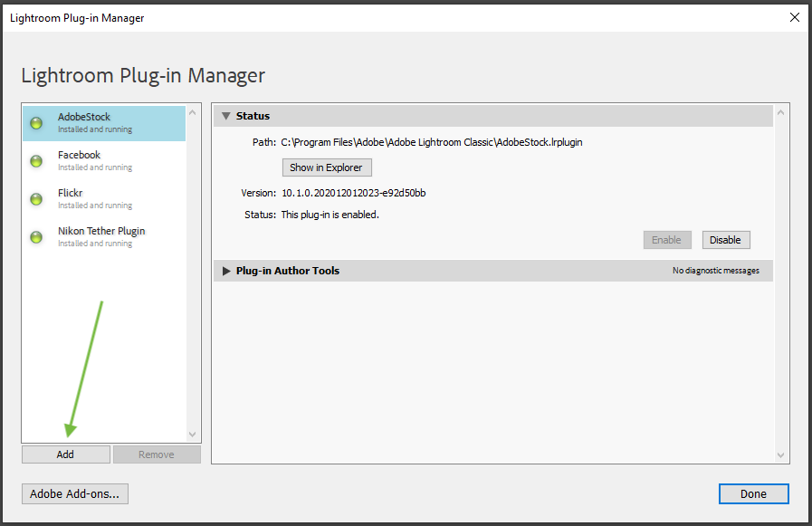812x526 pixels.
Task: Close the Lightroom Plug-in Manager window
Action: tap(795, 17)
